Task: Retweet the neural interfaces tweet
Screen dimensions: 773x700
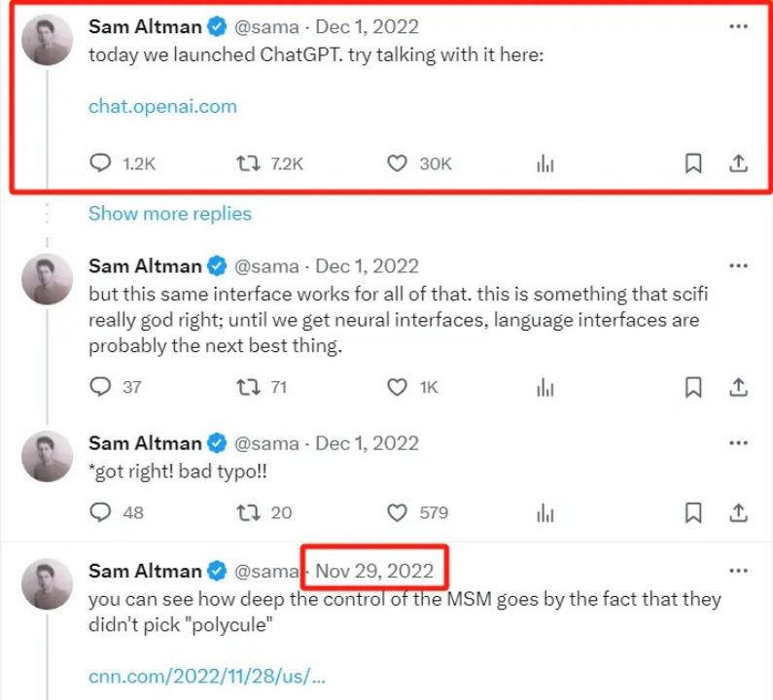Action: 250,387
